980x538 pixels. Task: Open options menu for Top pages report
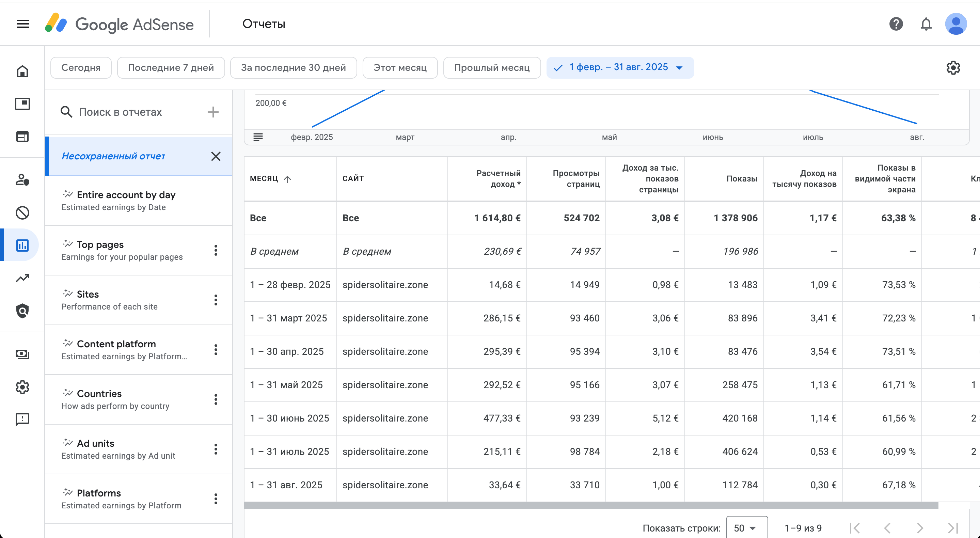(x=216, y=250)
